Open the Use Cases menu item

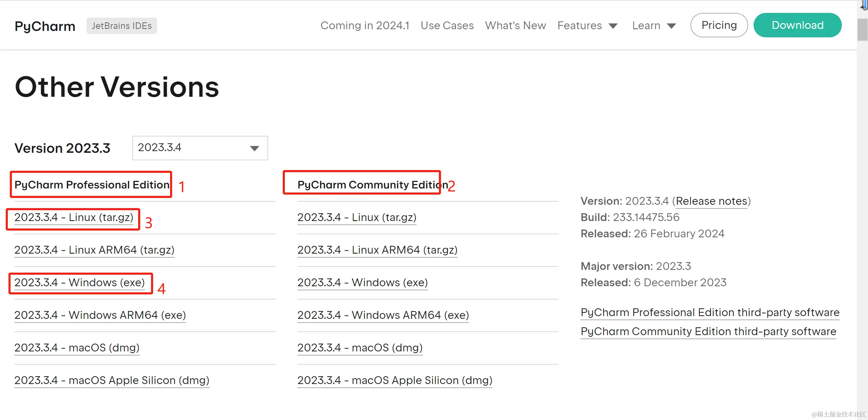447,25
